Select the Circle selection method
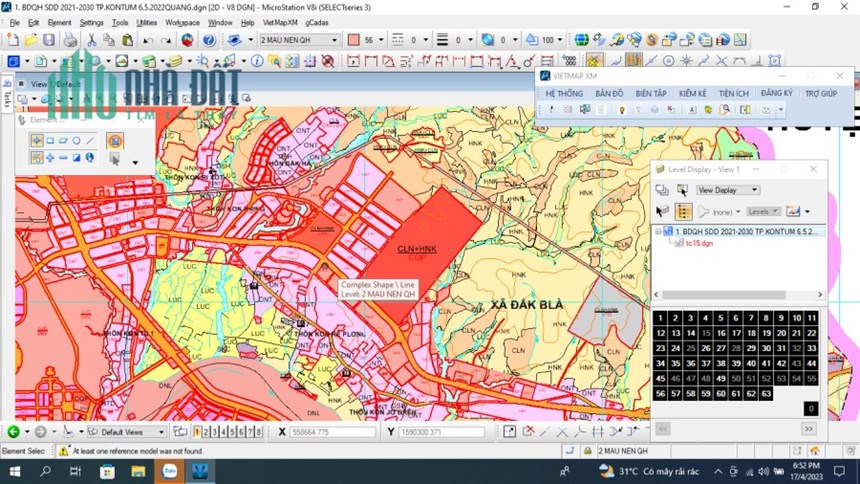 pyautogui.click(x=77, y=141)
